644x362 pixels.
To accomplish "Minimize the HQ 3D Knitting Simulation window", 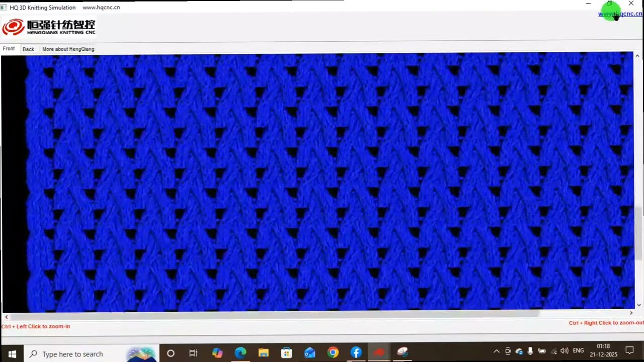I will 588,4.
